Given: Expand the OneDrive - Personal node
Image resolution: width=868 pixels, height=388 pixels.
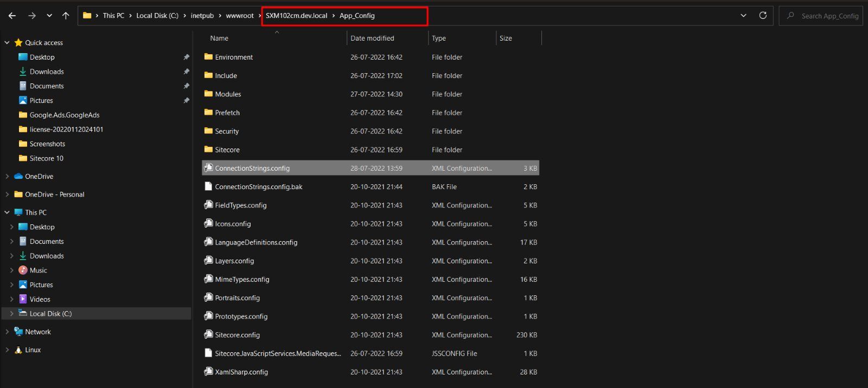Looking at the screenshot, I should click(x=7, y=195).
